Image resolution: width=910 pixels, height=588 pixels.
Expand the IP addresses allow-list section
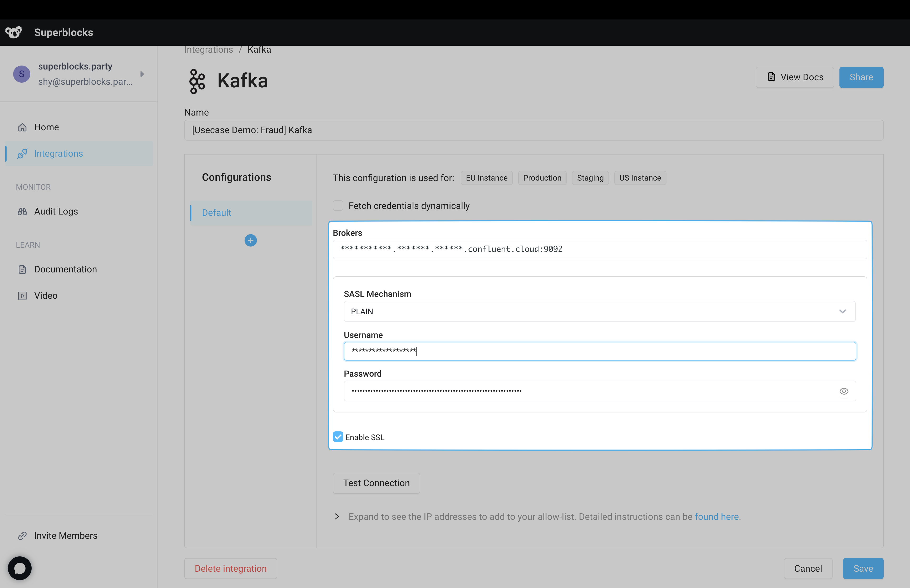pyautogui.click(x=337, y=517)
